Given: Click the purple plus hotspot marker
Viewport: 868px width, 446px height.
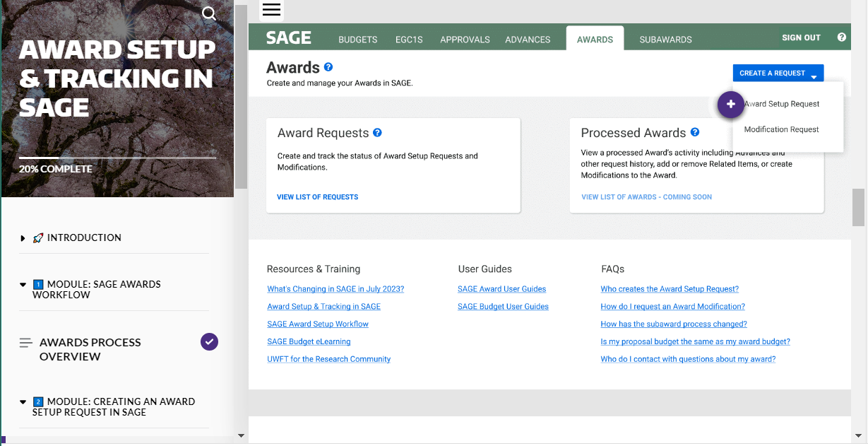Looking at the screenshot, I should pos(730,105).
